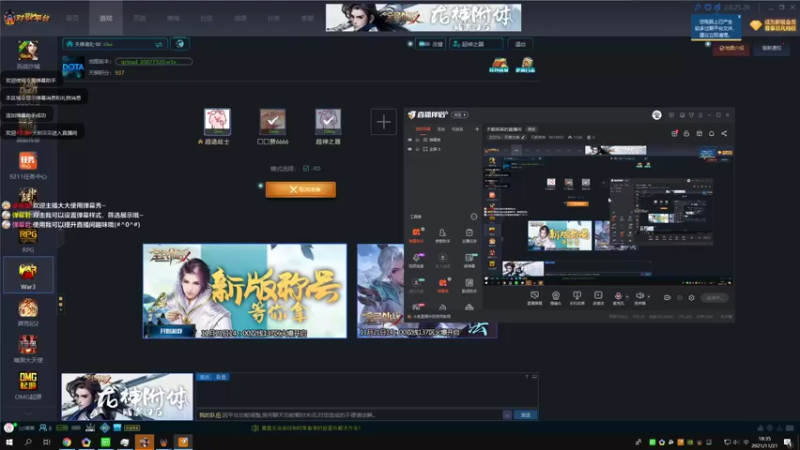The height and width of the screenshot is (450, 800).
Task: Send the chat message with send button
Action: point(525,415)
